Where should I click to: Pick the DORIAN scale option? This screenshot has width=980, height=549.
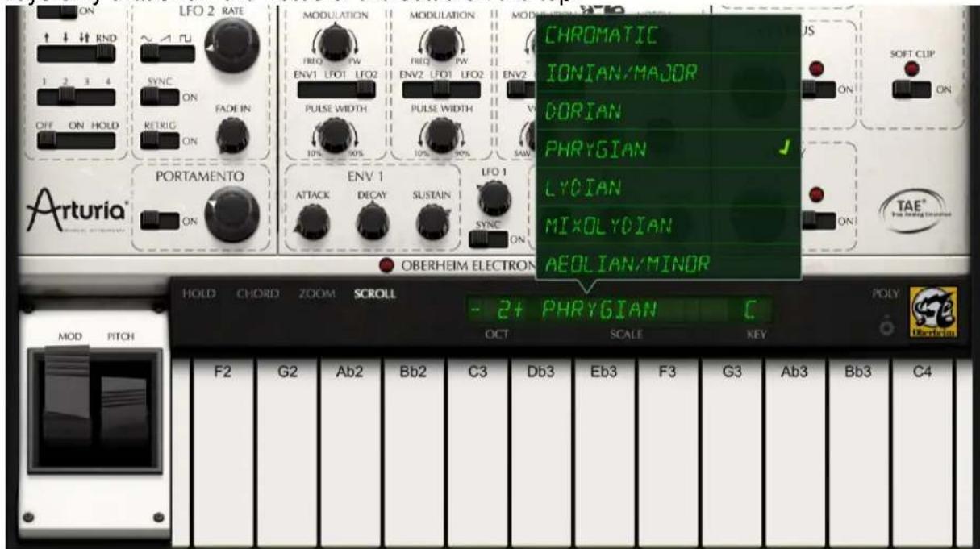(x=669, y=110)
